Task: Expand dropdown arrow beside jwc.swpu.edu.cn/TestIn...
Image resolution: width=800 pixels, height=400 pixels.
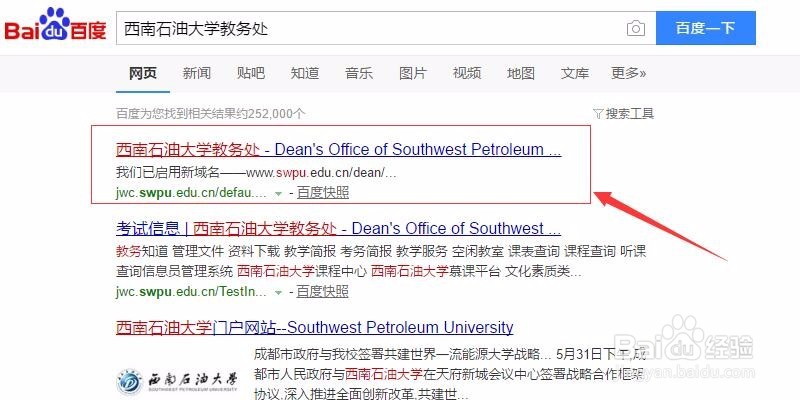Action: point(278,292)
